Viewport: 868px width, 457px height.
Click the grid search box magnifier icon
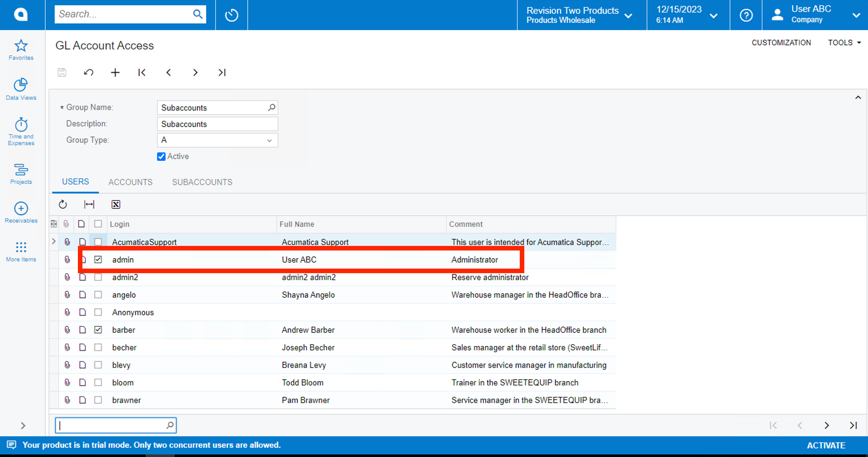pos(170,425)
